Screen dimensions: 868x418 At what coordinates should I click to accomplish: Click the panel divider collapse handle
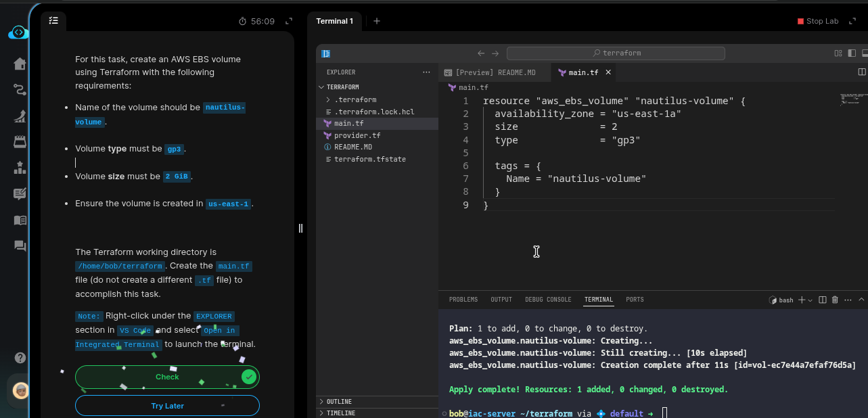(300, 228)
